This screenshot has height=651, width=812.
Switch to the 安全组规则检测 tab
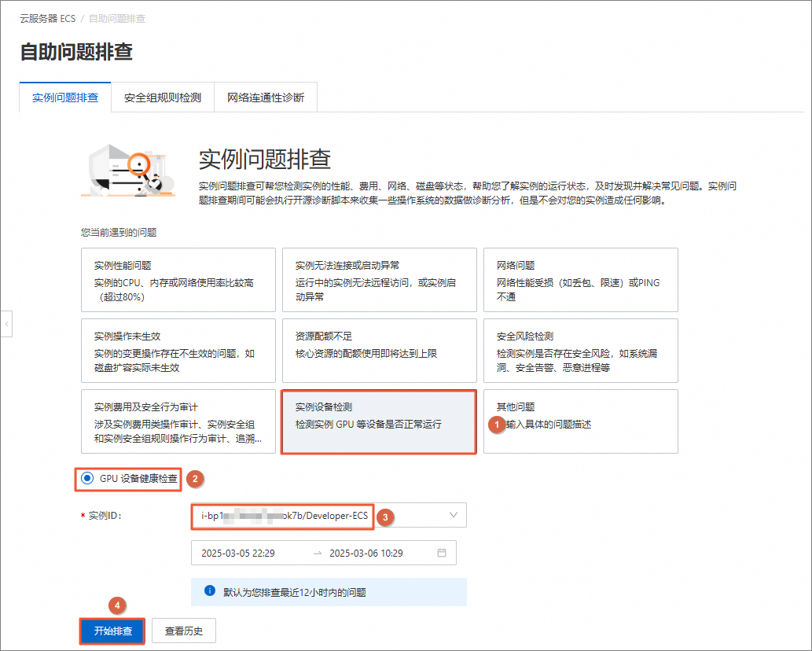click(163, 97)
